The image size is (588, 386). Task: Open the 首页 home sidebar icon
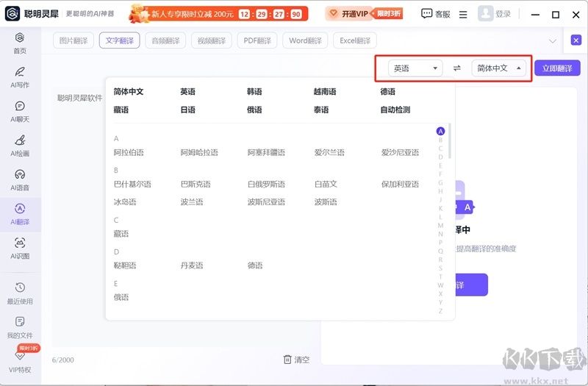[20, 38]
